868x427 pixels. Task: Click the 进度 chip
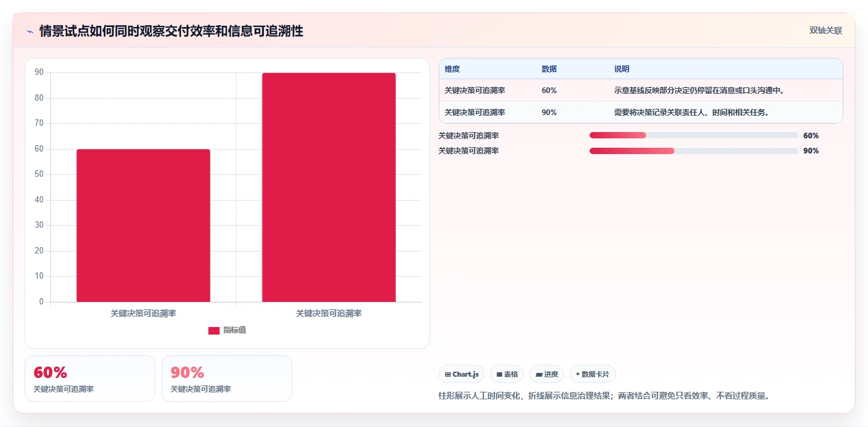pyautogui.click(x=547, y=374)
